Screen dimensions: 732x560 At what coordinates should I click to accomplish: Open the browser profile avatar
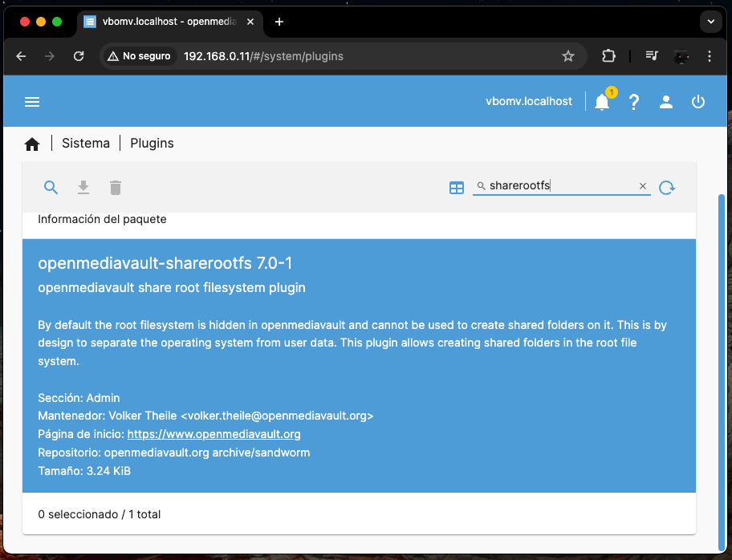point(681,56)
